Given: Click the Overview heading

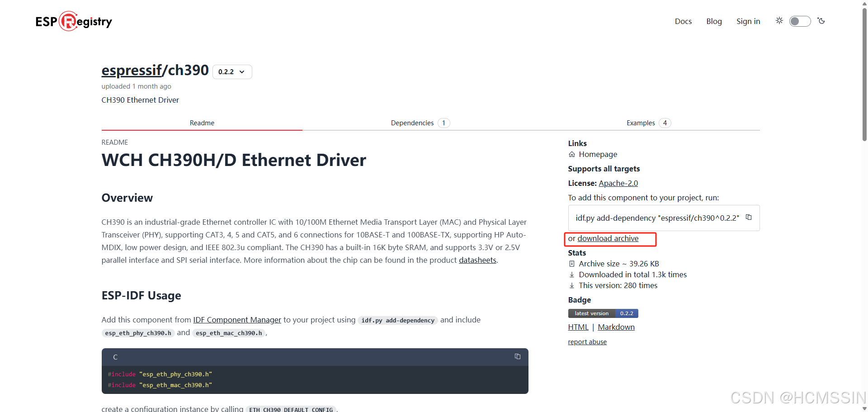Looking at the screenshot, I should point(127,198).
